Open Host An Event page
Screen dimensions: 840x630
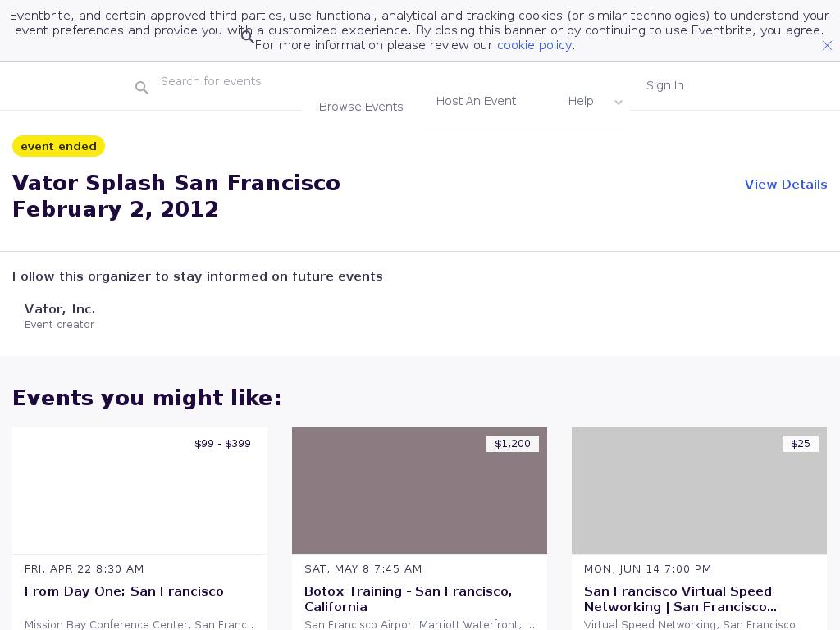[x=476, y=101]
